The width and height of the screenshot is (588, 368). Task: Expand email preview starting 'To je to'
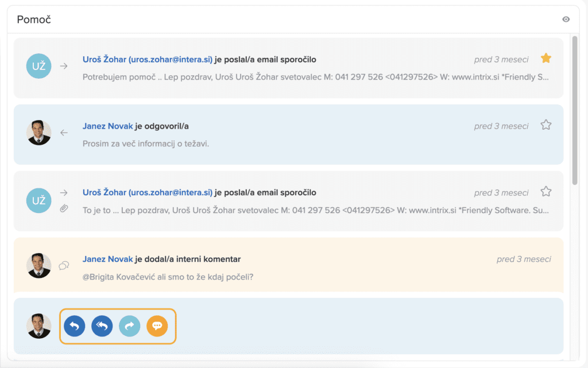coord(316,210)
